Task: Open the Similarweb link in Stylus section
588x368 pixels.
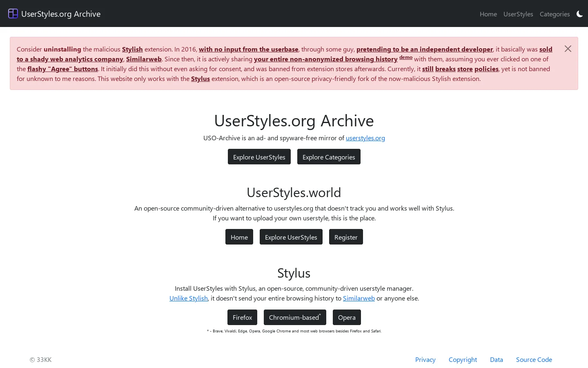Action: (x=359, y=298)
